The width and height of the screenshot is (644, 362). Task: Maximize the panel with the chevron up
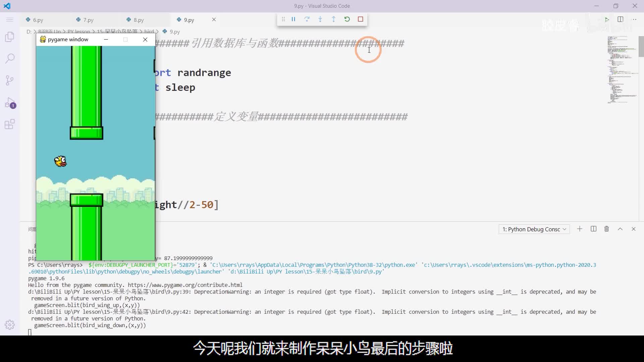click(620, 229)
